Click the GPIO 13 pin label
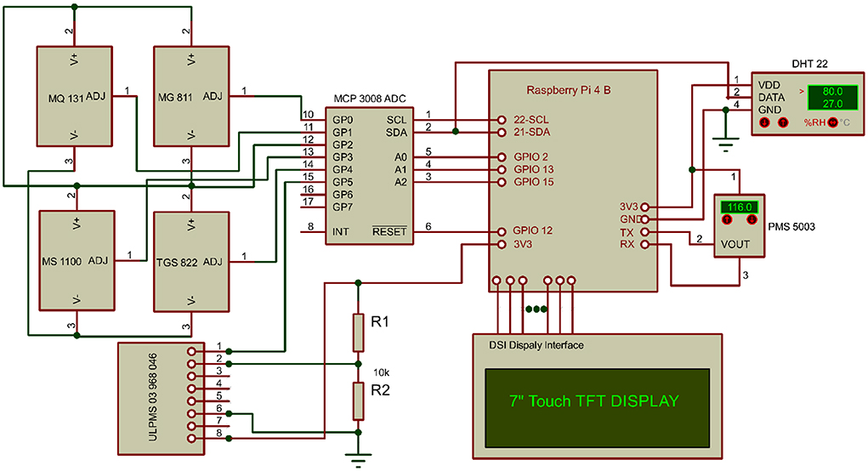The image size is (868, 471). (x=534, y=169)
